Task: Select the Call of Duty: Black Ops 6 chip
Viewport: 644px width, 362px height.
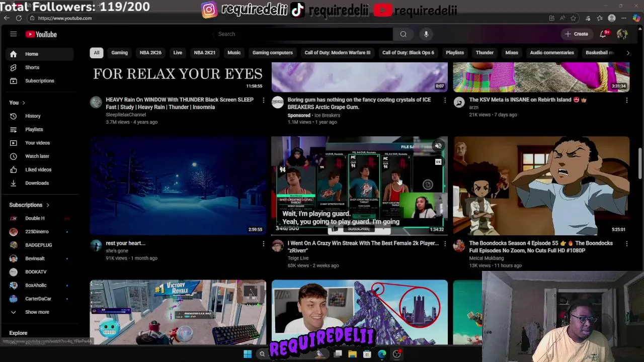Action: [408, 53]
